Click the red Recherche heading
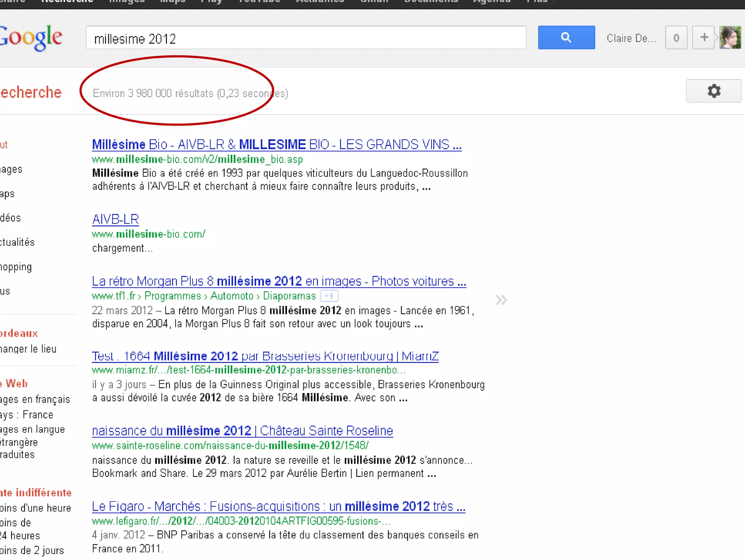Viewport: 745px width, 560px height. (x=31, y=92)
